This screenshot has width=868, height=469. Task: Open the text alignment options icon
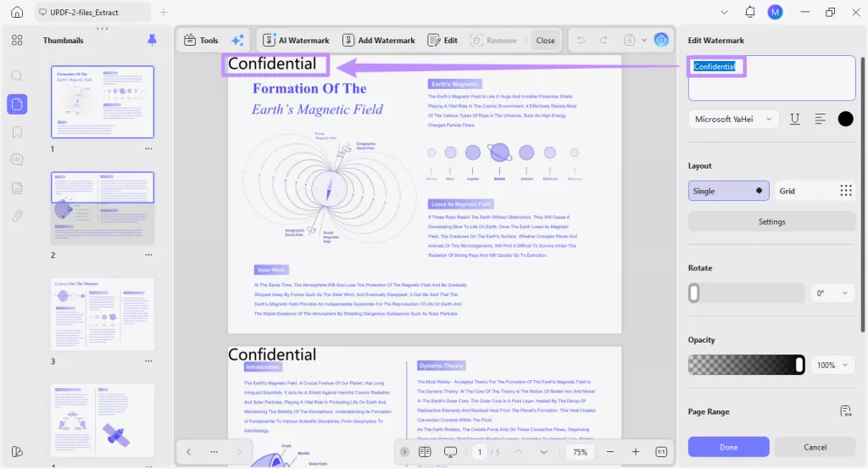(820, 119)
